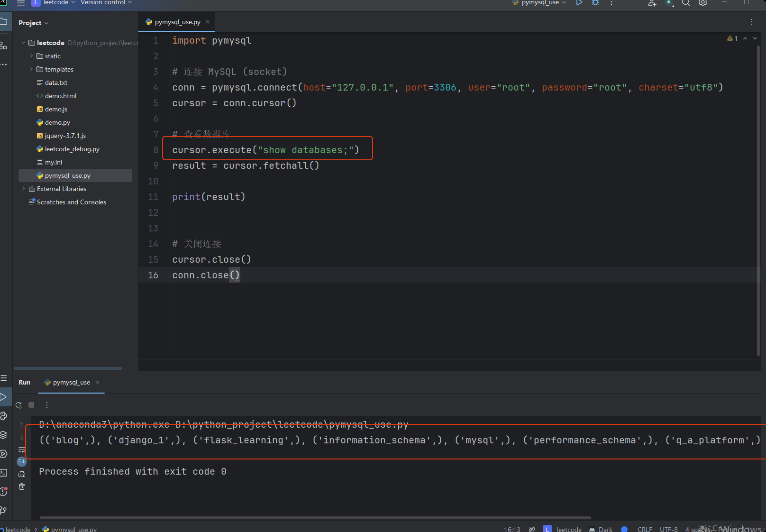
Task: Print the Run console output
Action: pos(22,474)
